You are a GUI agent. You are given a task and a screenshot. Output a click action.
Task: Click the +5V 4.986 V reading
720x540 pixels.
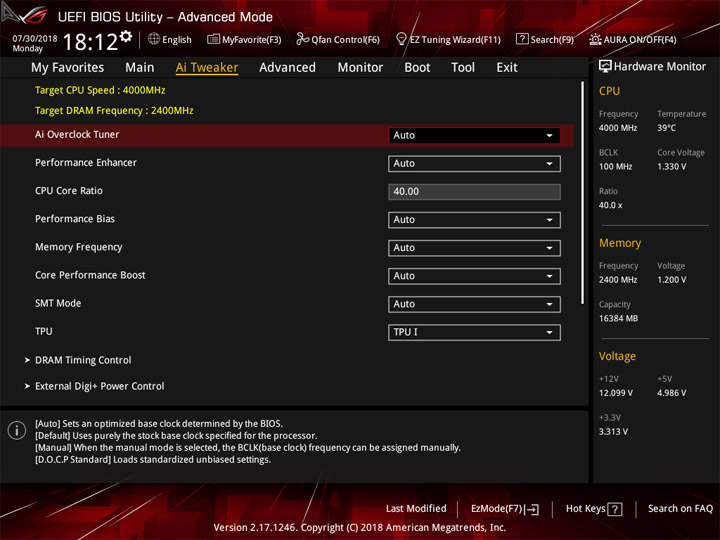click(671, 393)
